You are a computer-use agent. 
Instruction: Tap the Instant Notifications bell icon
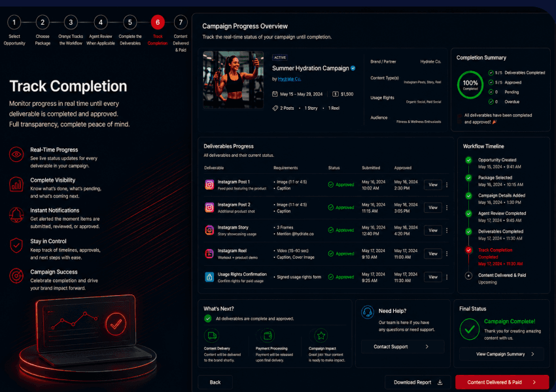coord(16,214)
